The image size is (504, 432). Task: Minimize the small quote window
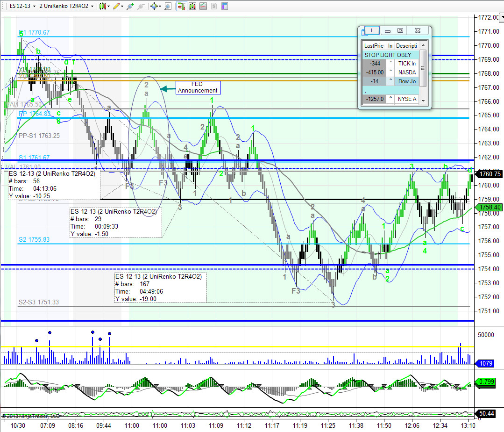(x=388, y=30)
